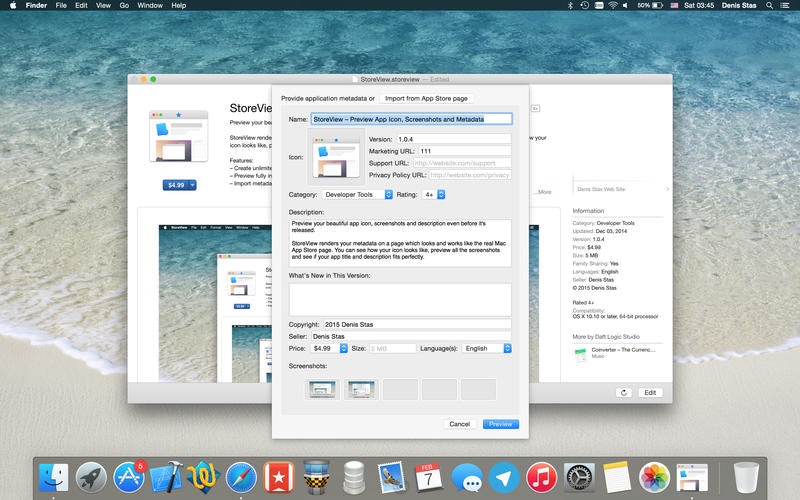The height and width of the screenshot is (500, 800).
Task: Open the Window menu in the menu bar
Action: pyautogui.click(x=150, y=5)
